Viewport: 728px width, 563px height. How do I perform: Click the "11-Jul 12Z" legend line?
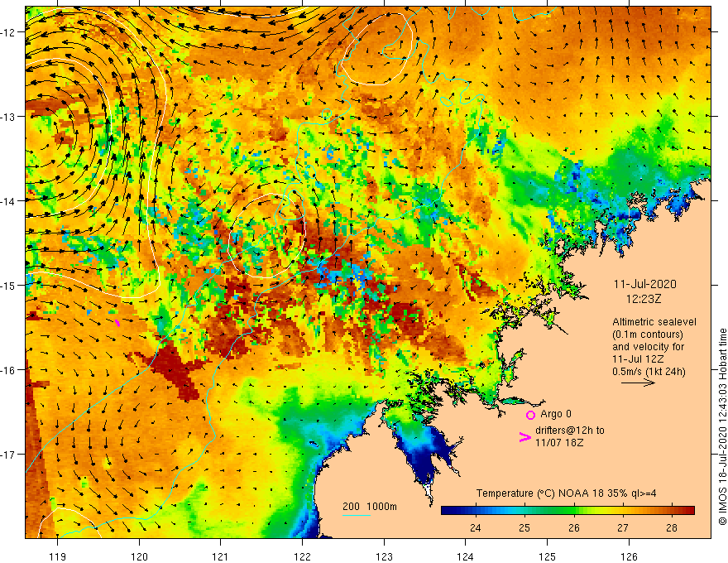tap(638, 359)
